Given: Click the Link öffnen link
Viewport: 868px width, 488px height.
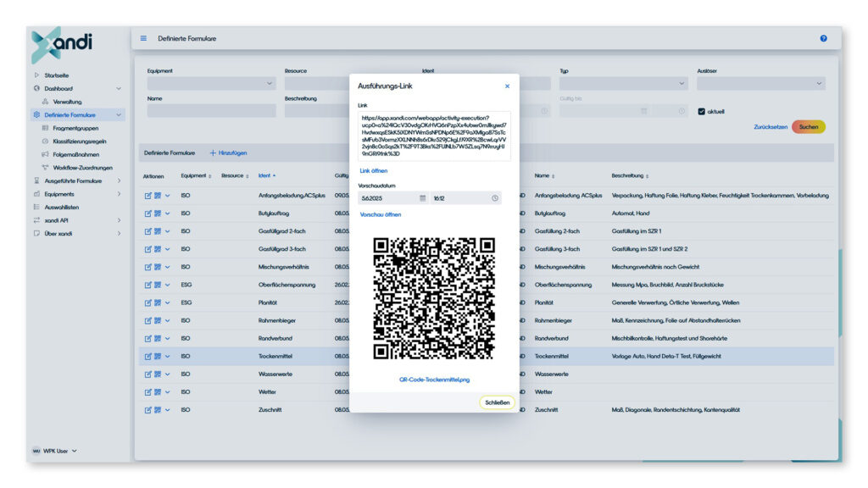Looking at the screenshot, I should pyautogui.click(x=373, y=170).
